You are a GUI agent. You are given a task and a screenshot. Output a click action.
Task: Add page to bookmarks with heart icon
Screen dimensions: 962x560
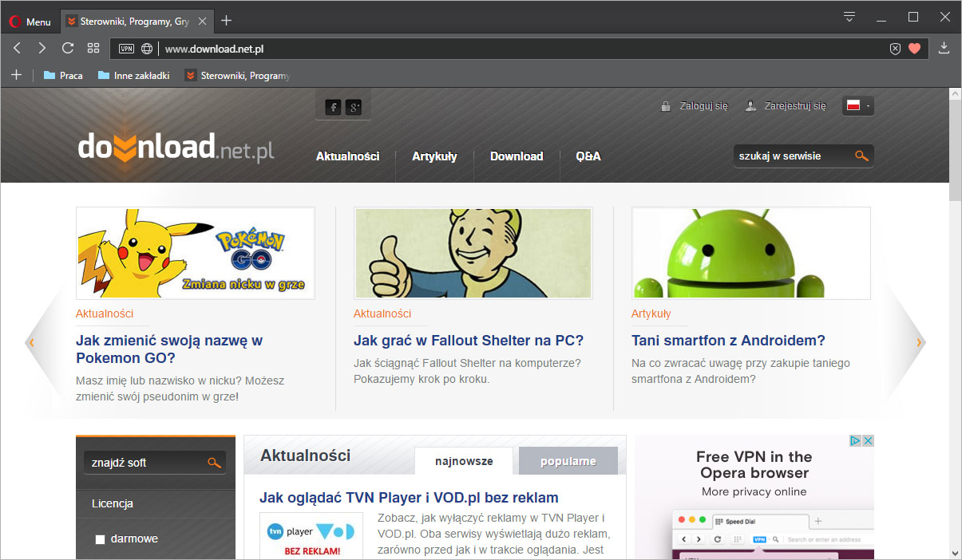[915, 49]
